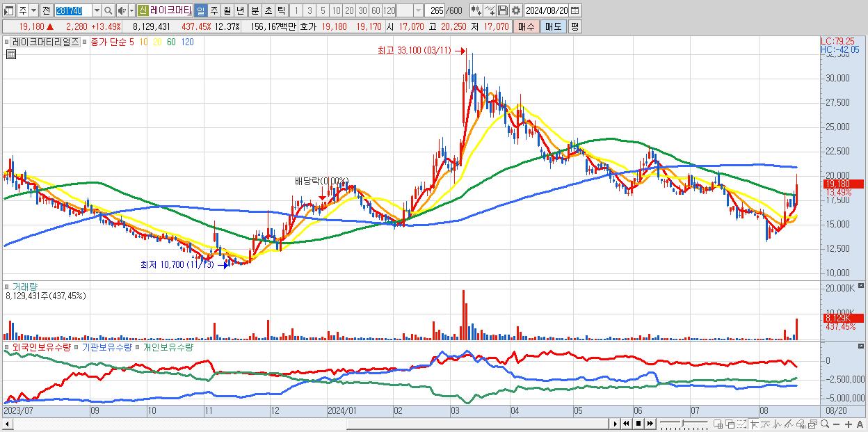Click the stop button in the bottom controls

coord(638,424)
